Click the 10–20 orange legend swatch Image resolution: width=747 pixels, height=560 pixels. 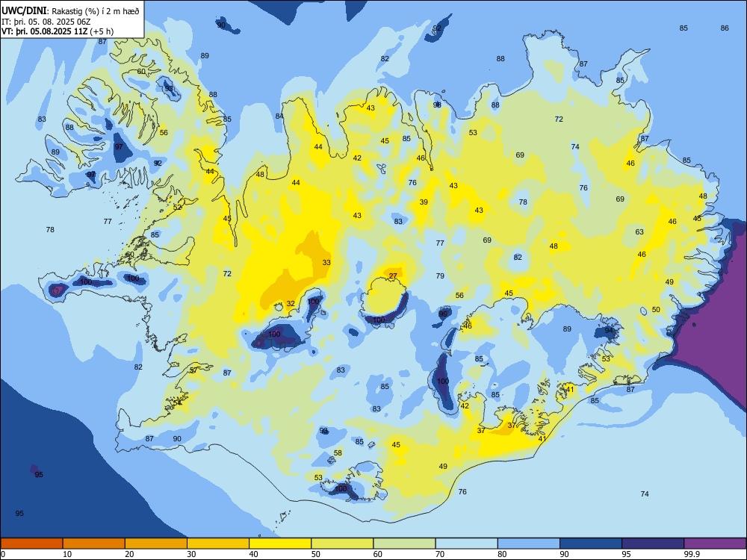point(94,544)
